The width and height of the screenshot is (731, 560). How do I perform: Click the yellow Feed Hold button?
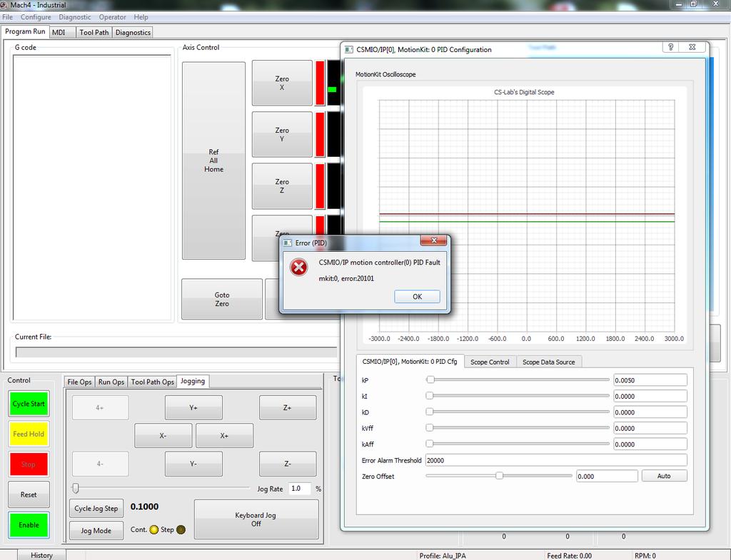point(29,434)
